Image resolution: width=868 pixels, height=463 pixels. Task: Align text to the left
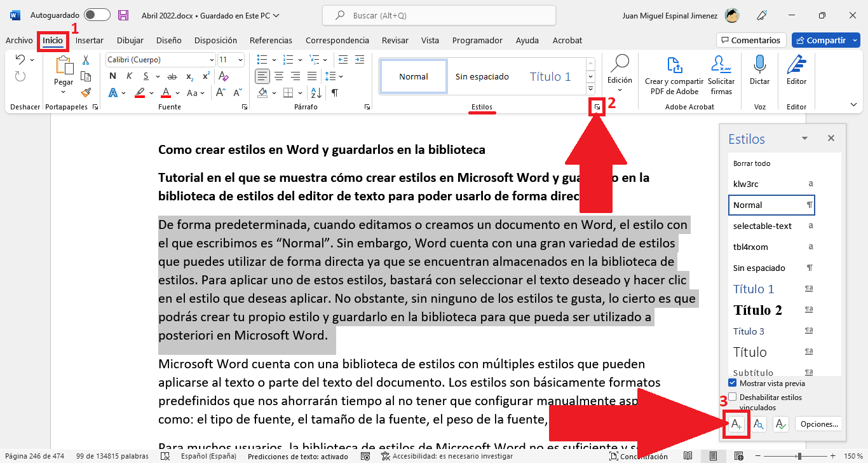coord(262,76)
